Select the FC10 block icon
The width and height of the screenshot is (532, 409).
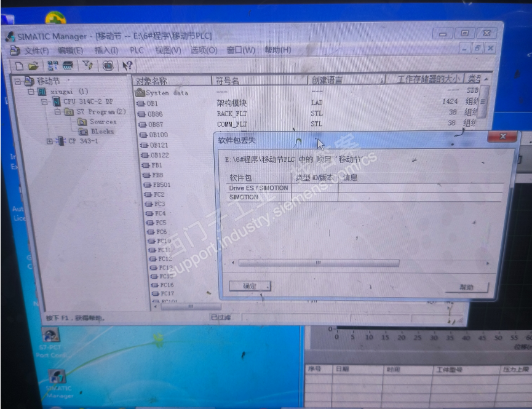(x=152, y=241)
